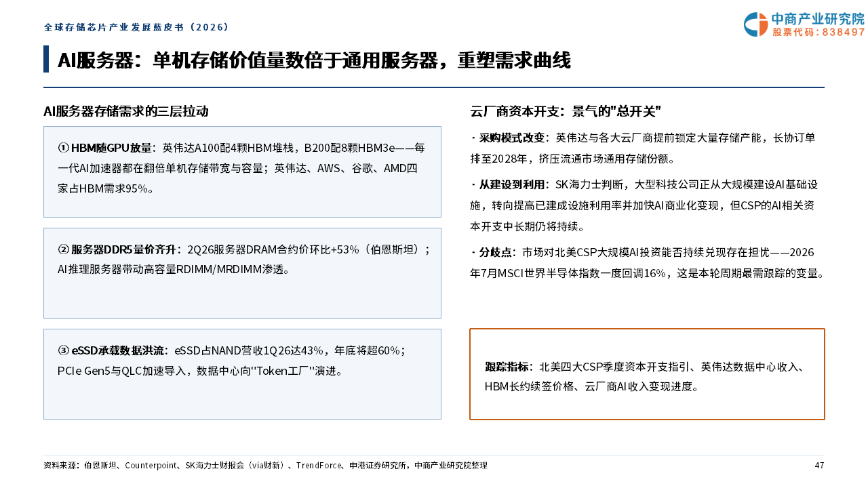Viewport: 868px width, 488px height.
Task: Click the 中商产业研究院 logo name text
Action: click(x=818, y=20)
